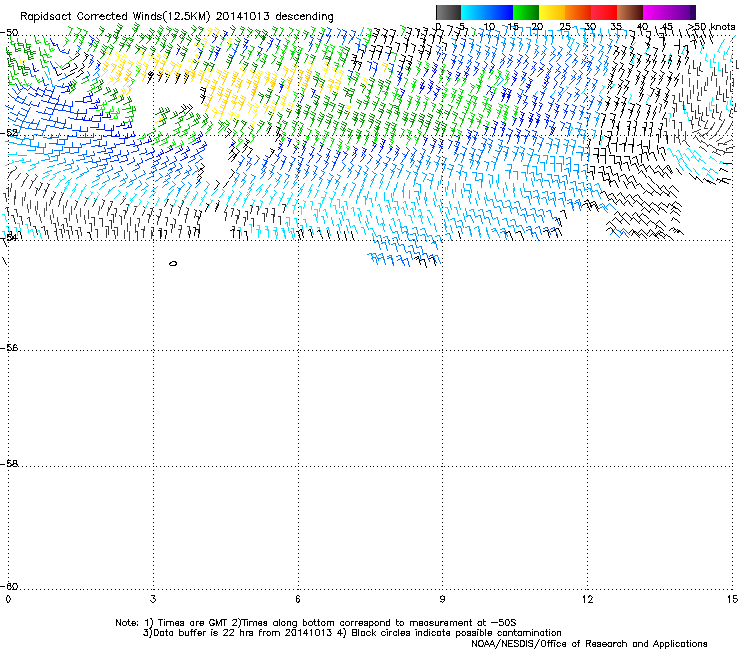Click the note line '3)Data buffer is 22 hrs'
The height and width of the screenshot is (650, 740).
(352, 633)
